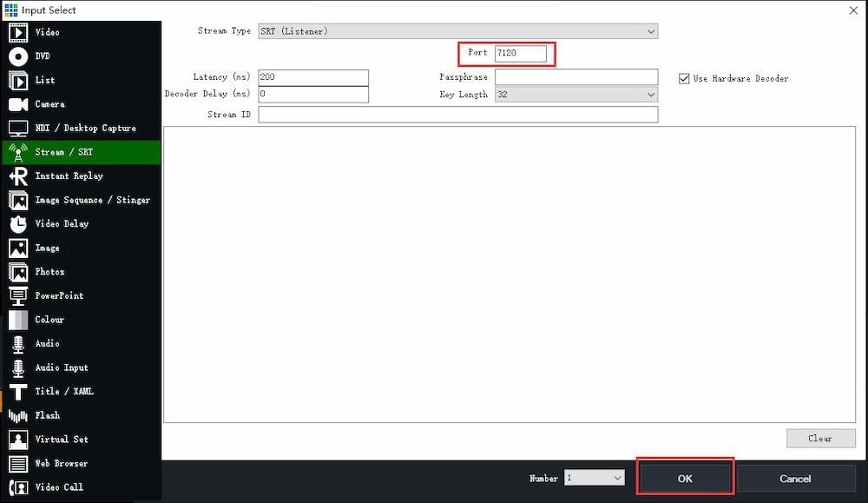Image resolution: width=868 pixels, height=503 pixels.
Task: Confirm with the OK button
Action: pyautogui.click(x=685, y=477)
